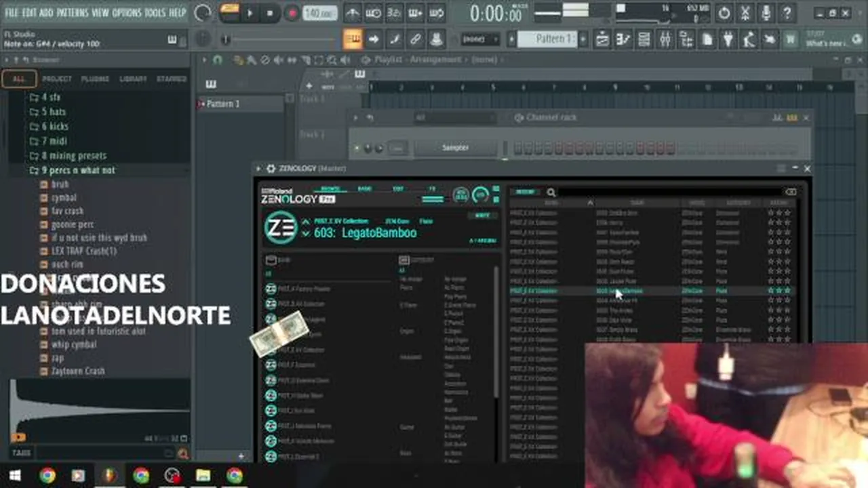Open the PATTERNS menu
This screenshot has height=488, width=868.
73,13
